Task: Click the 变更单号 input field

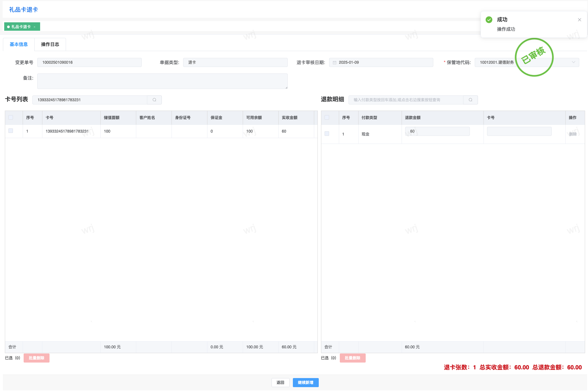Action: click(x=89, y=62)
